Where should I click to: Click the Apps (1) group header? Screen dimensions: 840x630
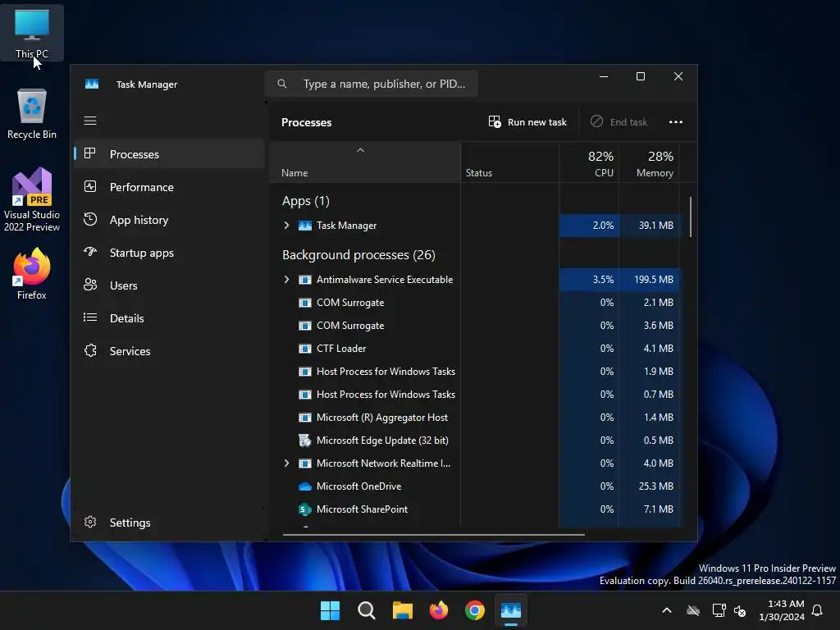[x=306, y=201]
